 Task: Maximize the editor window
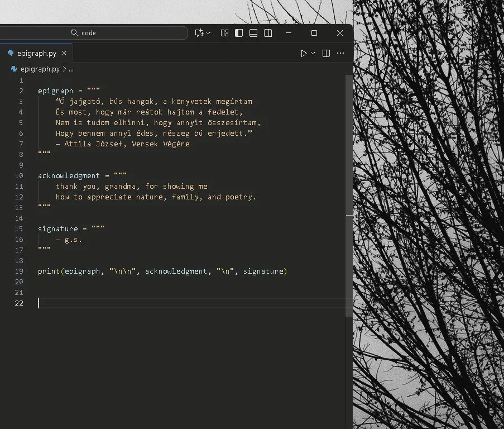coord(314,33)
